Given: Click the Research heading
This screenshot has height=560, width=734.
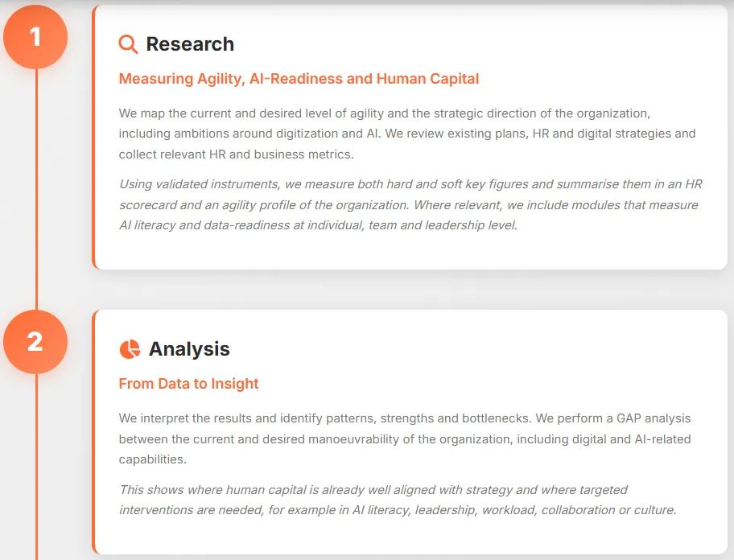Looking at the screenshot, I should point(190,44).
